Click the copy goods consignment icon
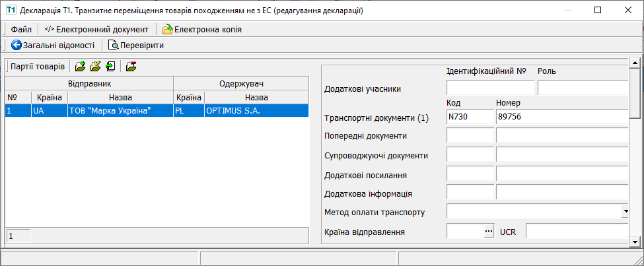 click(110, 67)
